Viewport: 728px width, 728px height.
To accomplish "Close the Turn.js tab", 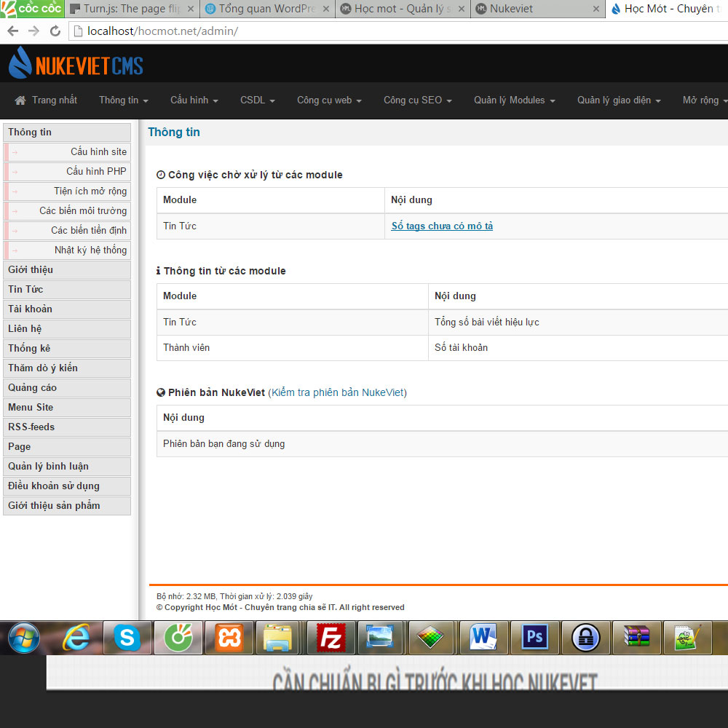I will coord(190,9).
